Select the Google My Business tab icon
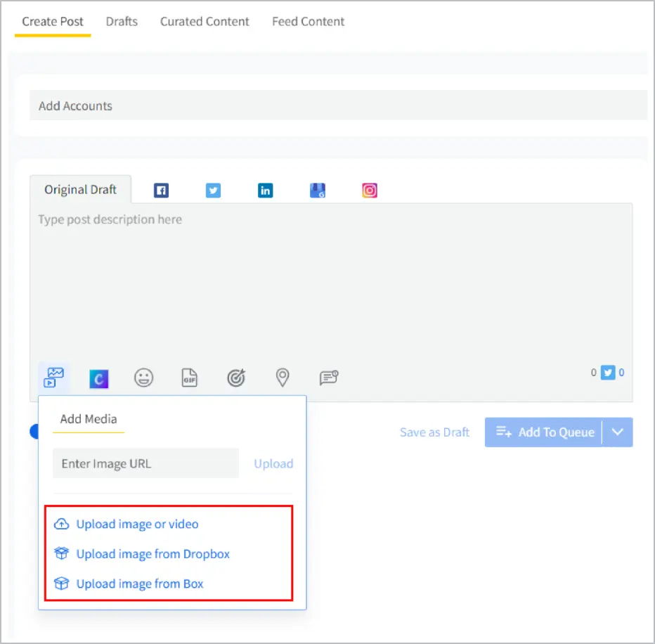The image size is (655, 644). (x=318, y=190)
